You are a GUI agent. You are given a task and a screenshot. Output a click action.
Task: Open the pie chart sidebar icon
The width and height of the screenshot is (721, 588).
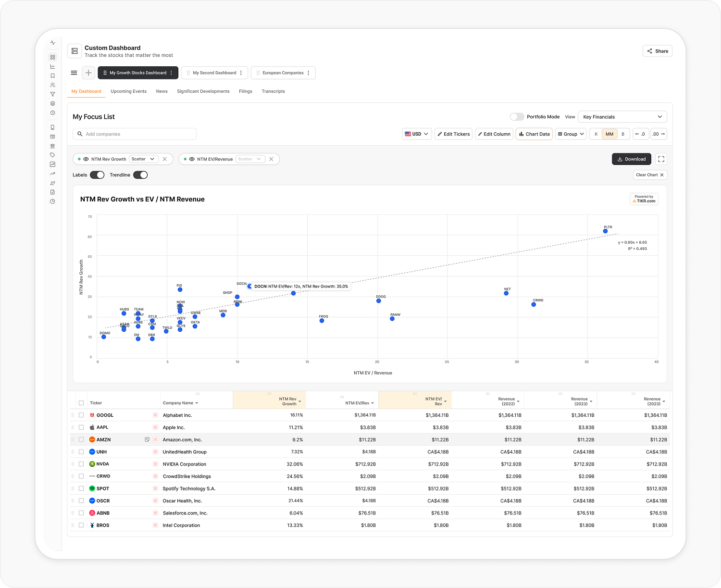pos(53,201)
